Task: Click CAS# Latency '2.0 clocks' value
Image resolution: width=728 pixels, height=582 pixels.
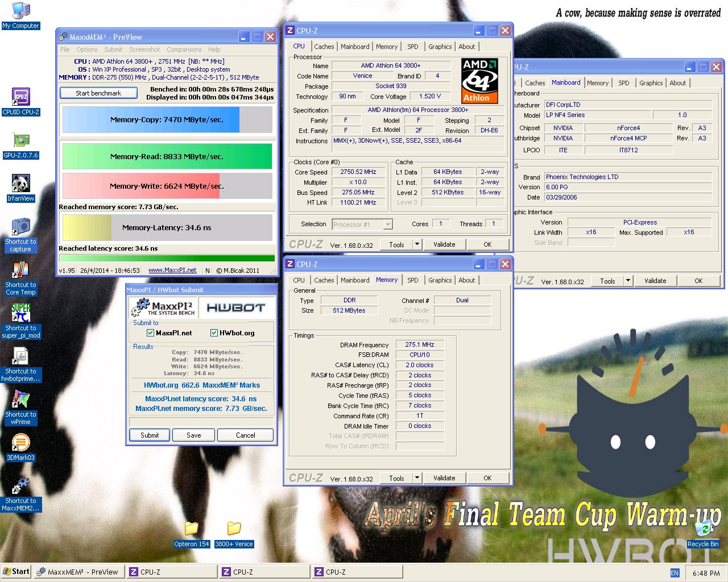Action: pyautogui.click(x=420, y=365)
